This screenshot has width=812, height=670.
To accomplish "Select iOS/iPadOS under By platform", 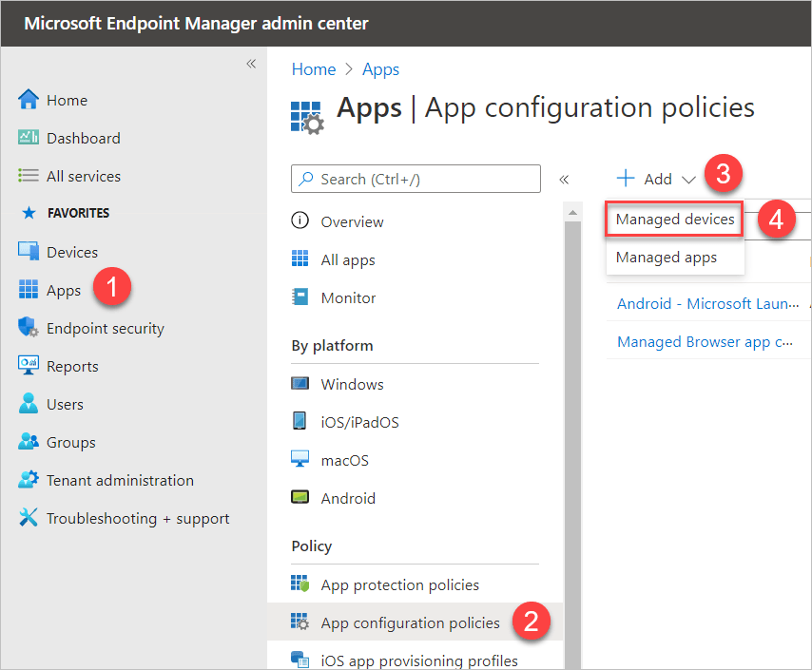I will pyautogui.click(x=360, y=423).
